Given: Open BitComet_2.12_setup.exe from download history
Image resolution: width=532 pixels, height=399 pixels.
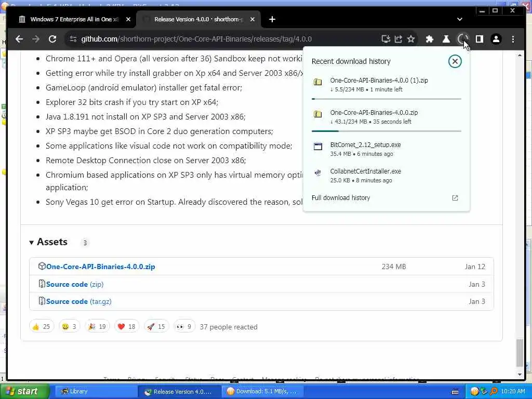Looking at the screenshot, I should click(387, 149).
